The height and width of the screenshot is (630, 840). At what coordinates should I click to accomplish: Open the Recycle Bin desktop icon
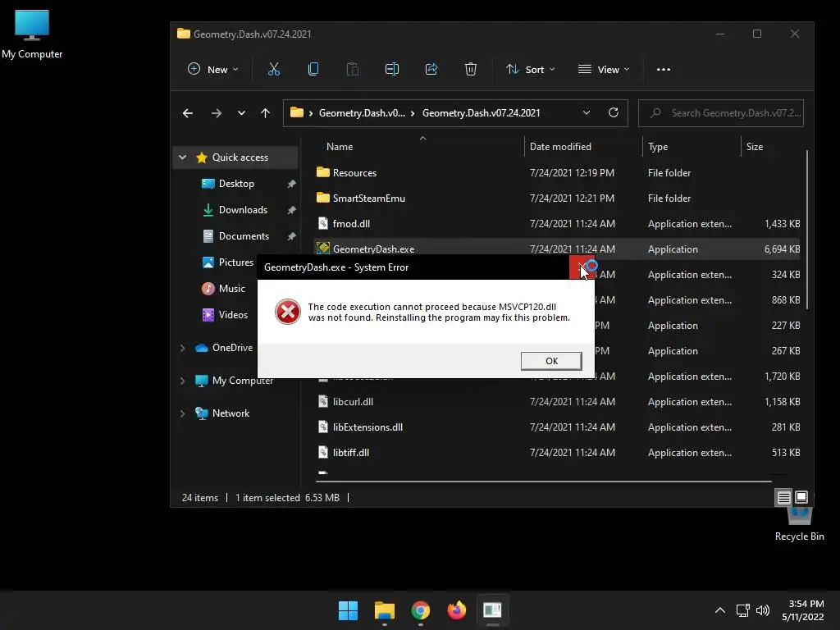(799, 525)
